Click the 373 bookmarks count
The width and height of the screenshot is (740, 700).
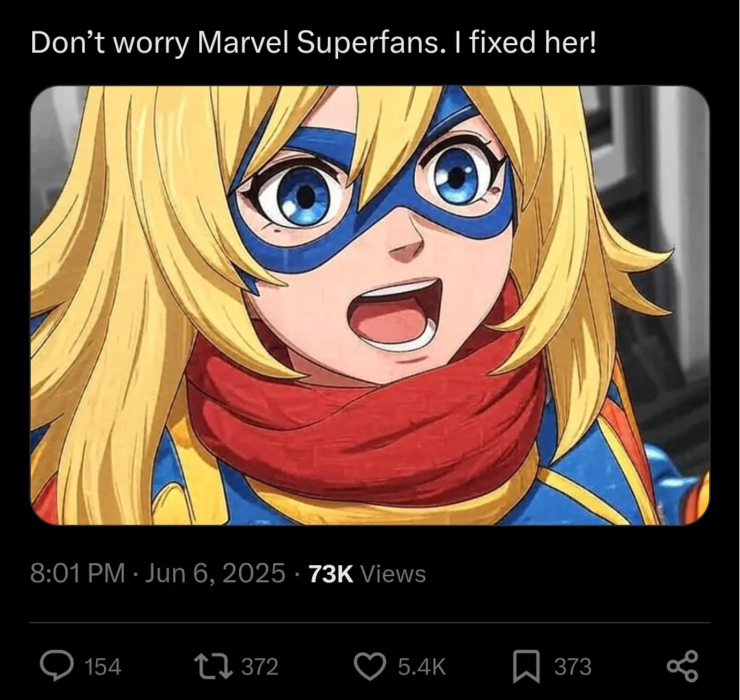573,667
